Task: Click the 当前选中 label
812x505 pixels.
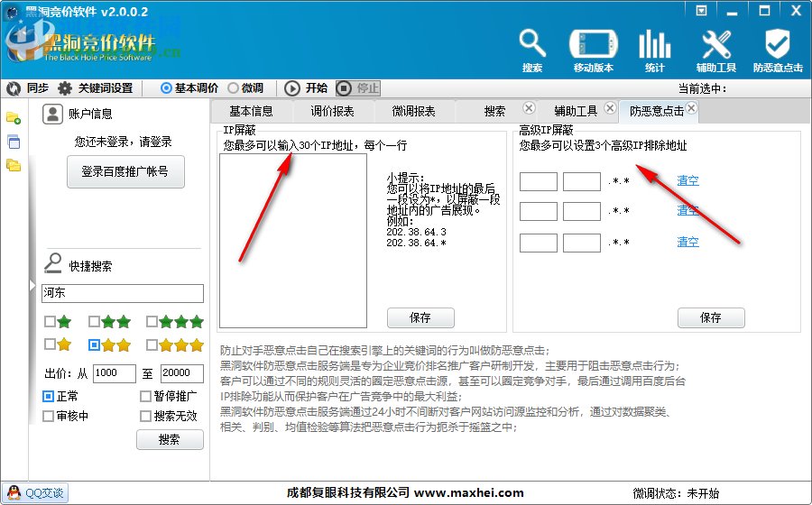Action: point(702,89)
